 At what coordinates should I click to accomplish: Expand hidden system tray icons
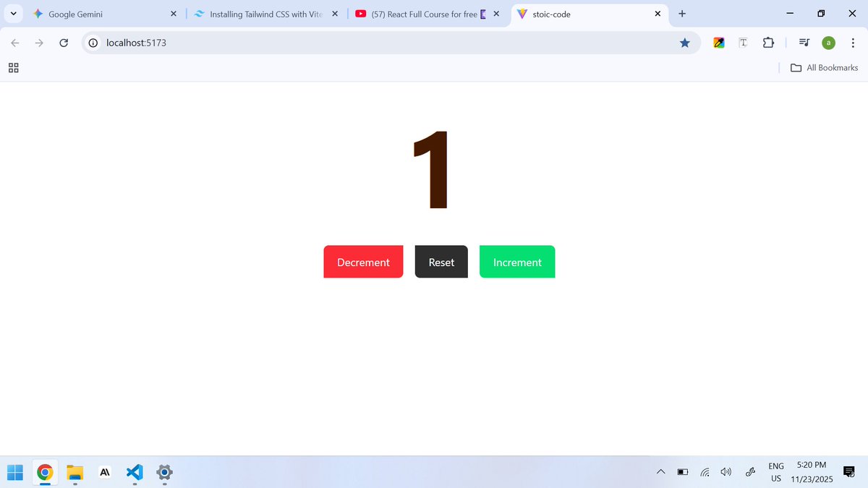[660, 471]
